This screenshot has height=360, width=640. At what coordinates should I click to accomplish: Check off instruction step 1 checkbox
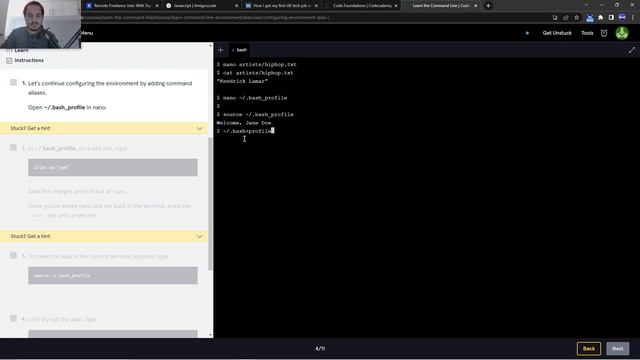tap(13, 82)
